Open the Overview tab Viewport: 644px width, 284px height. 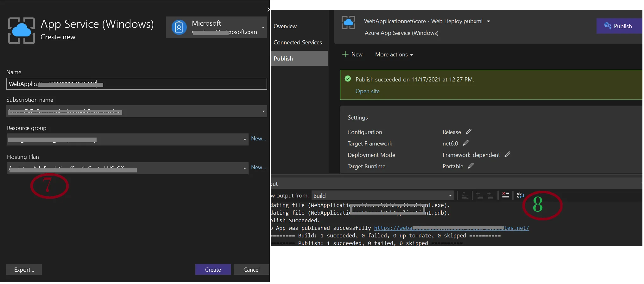[285, 26]
